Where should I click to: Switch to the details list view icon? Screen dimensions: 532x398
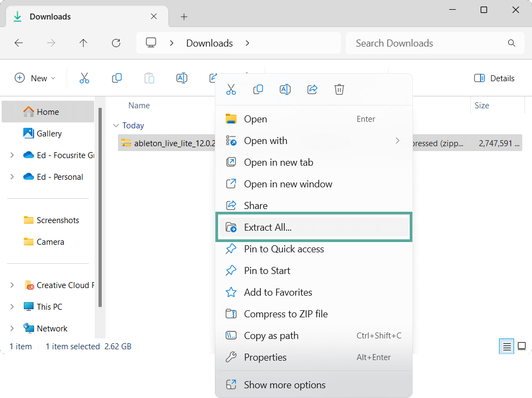(x=507, y=347)
